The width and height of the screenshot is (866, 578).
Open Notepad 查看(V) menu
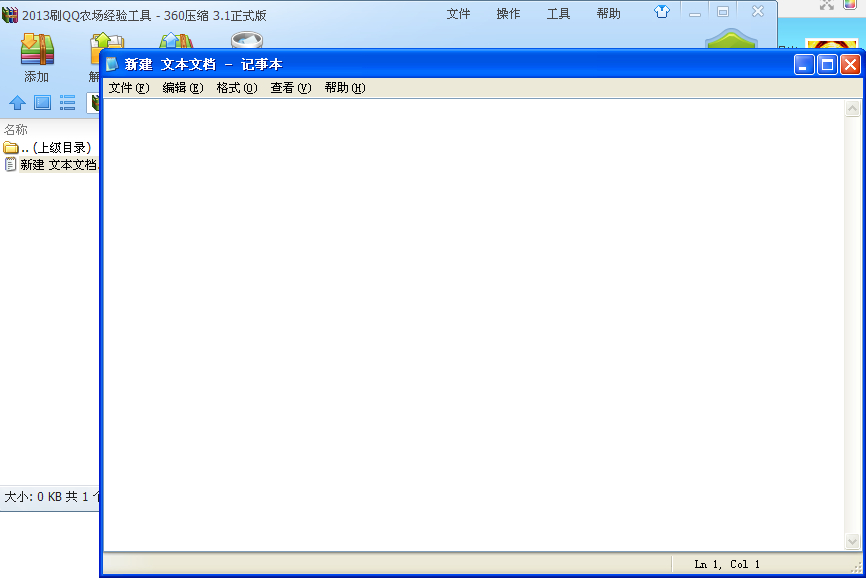point(291,88)
